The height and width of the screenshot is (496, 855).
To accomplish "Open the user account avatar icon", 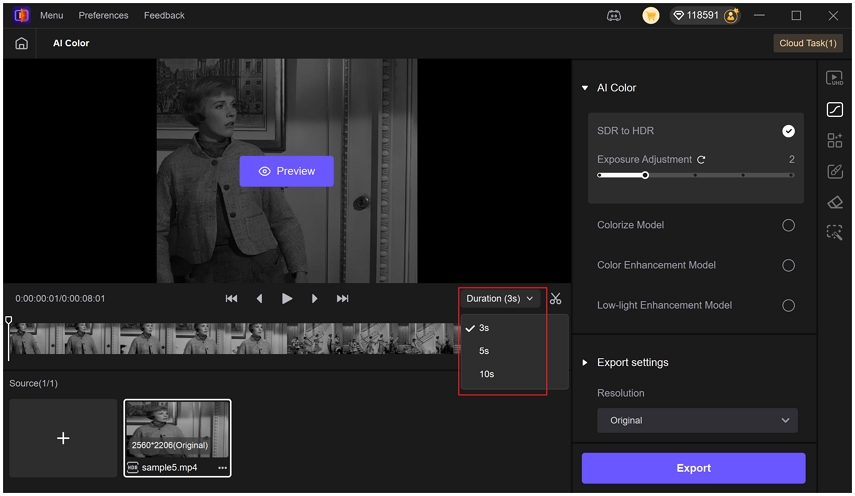I will coord(731,15).
